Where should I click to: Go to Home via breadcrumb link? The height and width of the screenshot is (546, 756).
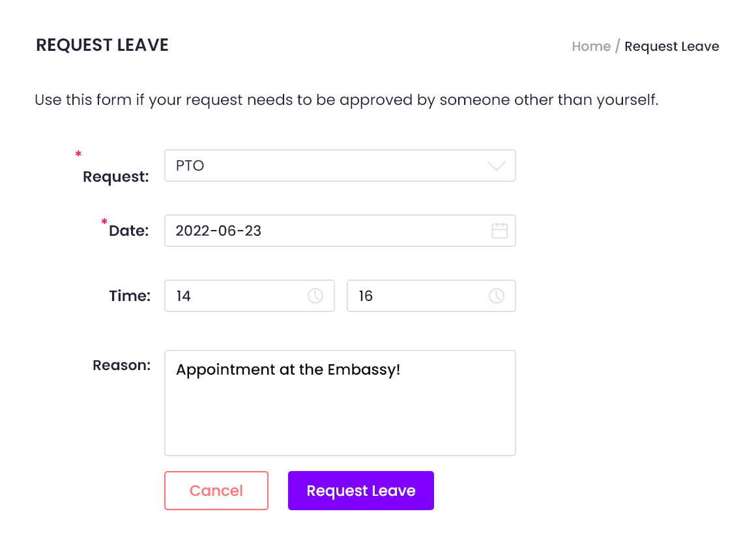pyautogui.click(x=591, y=46)
